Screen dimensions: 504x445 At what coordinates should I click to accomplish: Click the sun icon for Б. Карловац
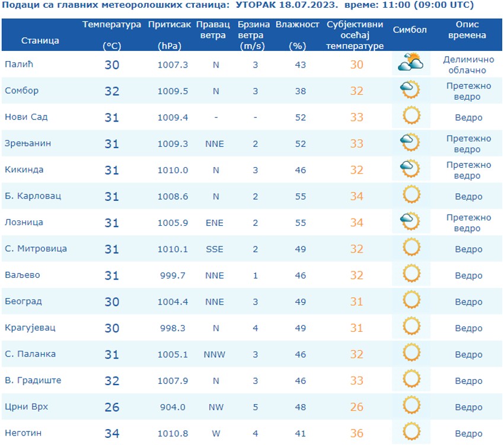412,194
